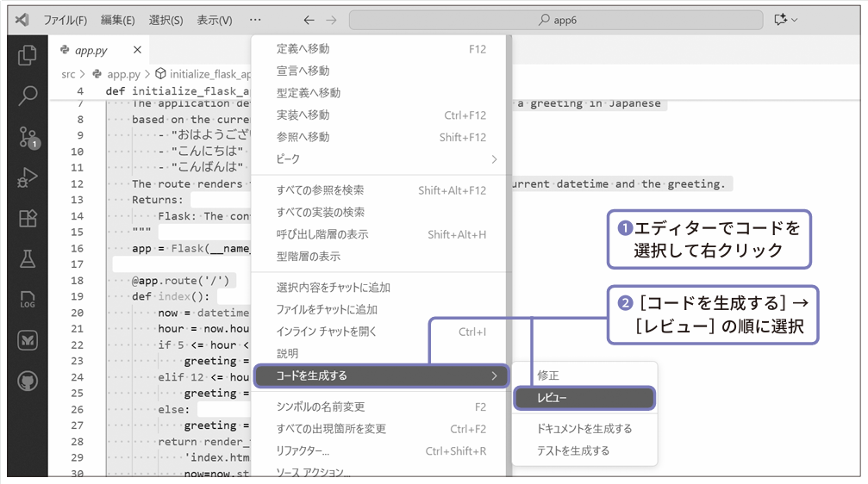Open the Search view icon

(x=27, y=95)
